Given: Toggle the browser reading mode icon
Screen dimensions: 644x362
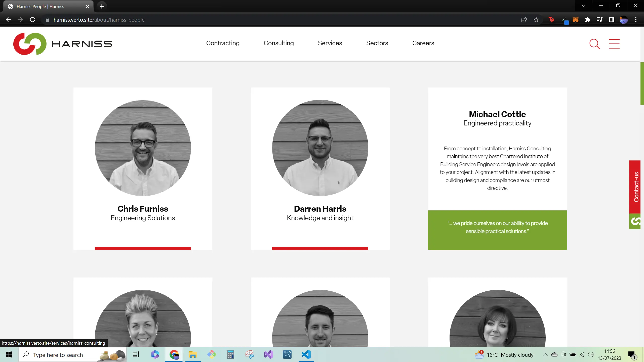Looking at the screenshot, I should [x=611, y=20].
